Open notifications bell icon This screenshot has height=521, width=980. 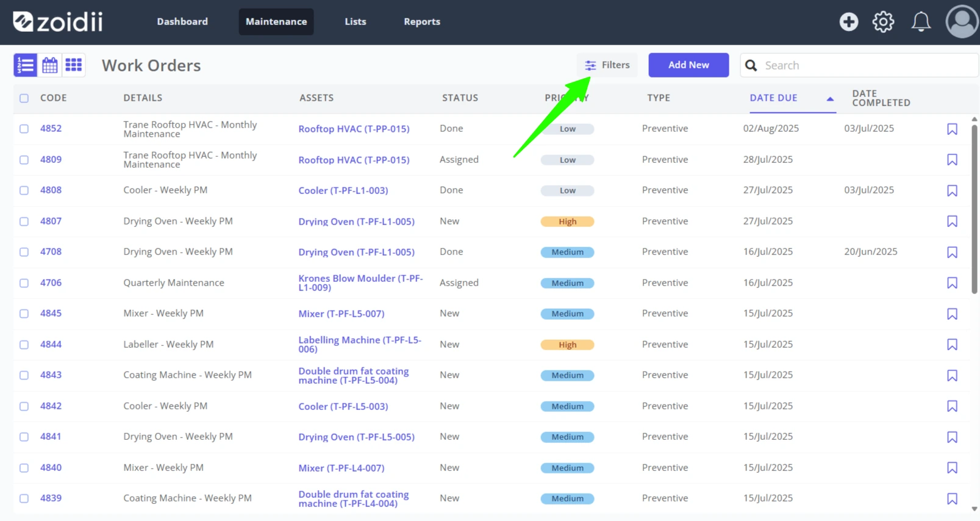pos(921,22)
